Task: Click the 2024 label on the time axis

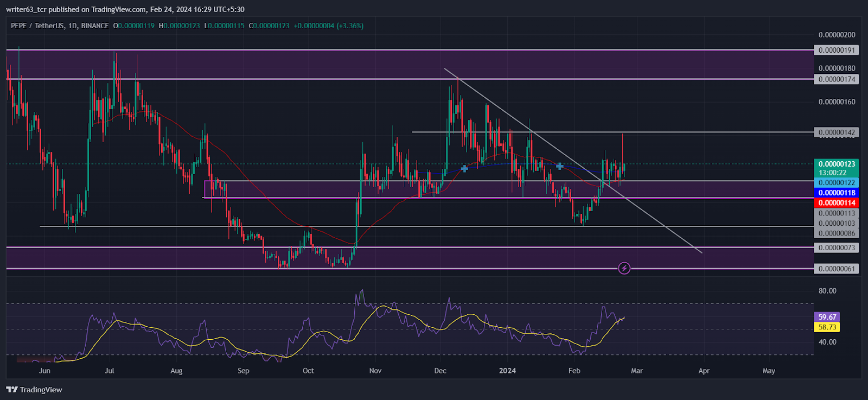Action: (x=507, y=371)
